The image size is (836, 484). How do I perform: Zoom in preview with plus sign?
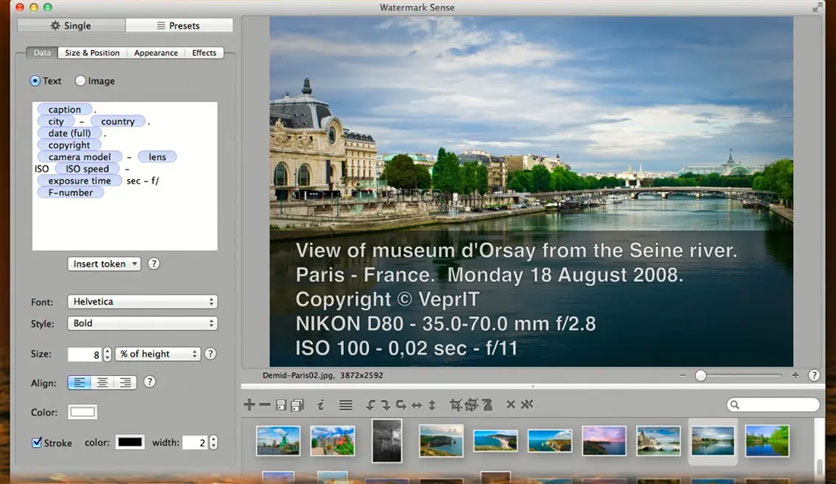(795, 375)
